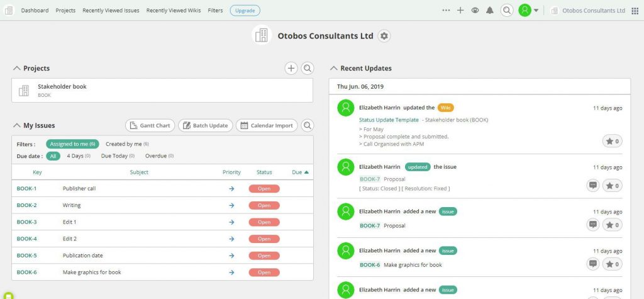Click the Open status badge for BOOK-2
644x299 pixels.
point(264,205)
